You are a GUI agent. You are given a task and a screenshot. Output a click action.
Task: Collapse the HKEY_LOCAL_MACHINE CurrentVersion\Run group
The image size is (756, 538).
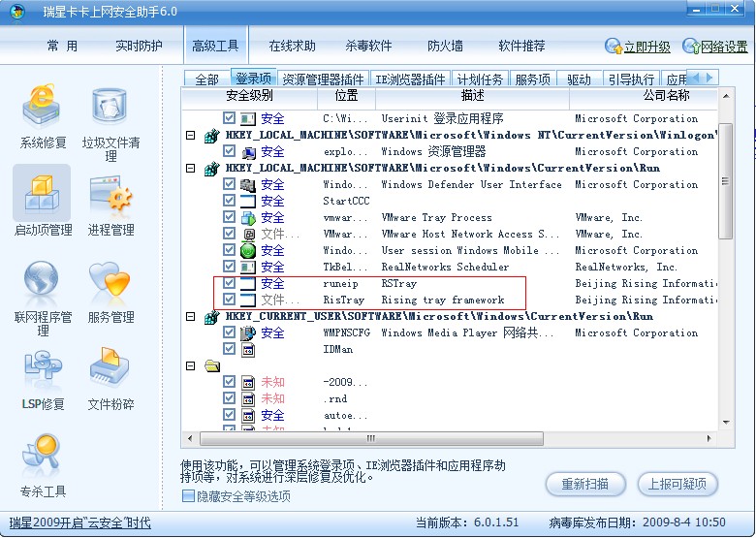pos(190,169)
